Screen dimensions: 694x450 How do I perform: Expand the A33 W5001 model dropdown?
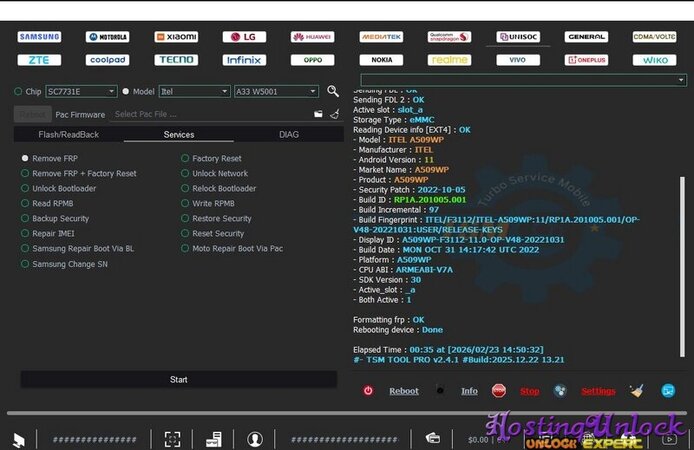click(x=277, y=91)
